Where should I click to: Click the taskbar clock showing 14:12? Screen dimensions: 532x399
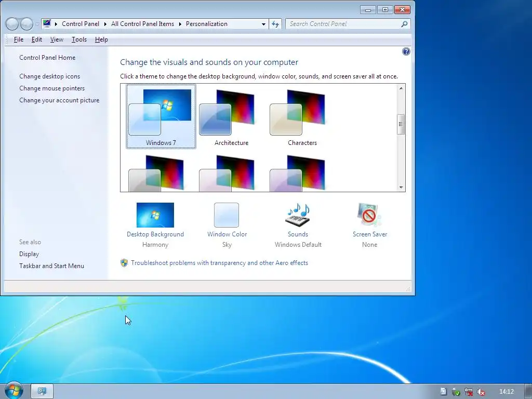click(506, 392)
